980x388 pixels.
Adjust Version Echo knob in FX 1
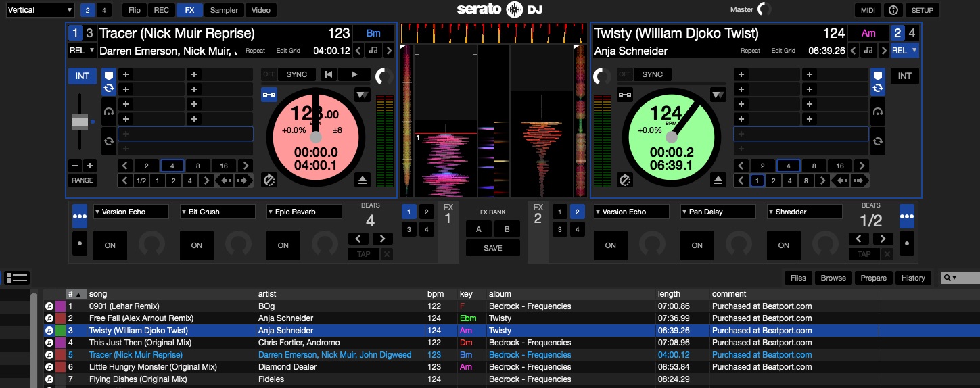pos(151,244)
